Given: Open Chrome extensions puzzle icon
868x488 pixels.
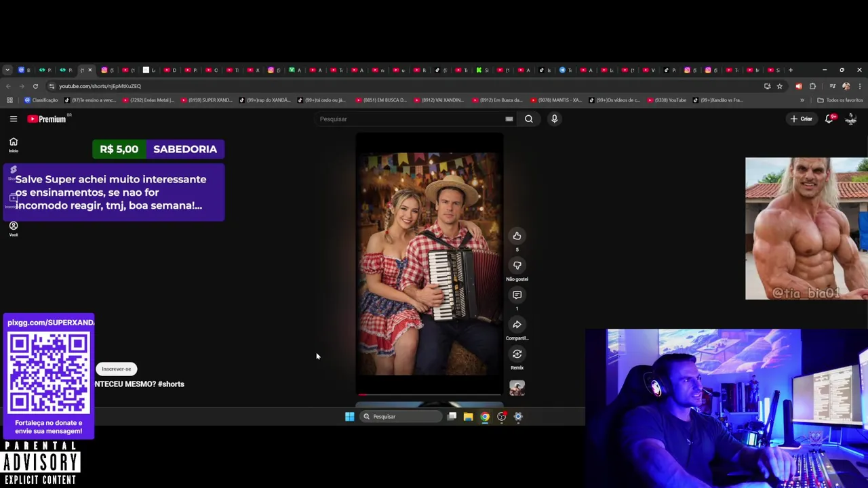Looking at the screenshot, I should point(812,86).
